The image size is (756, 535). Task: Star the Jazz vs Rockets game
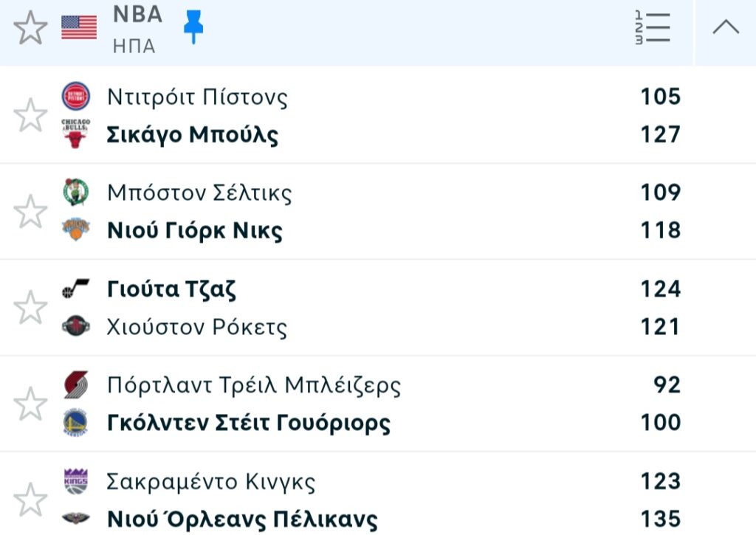30,307
